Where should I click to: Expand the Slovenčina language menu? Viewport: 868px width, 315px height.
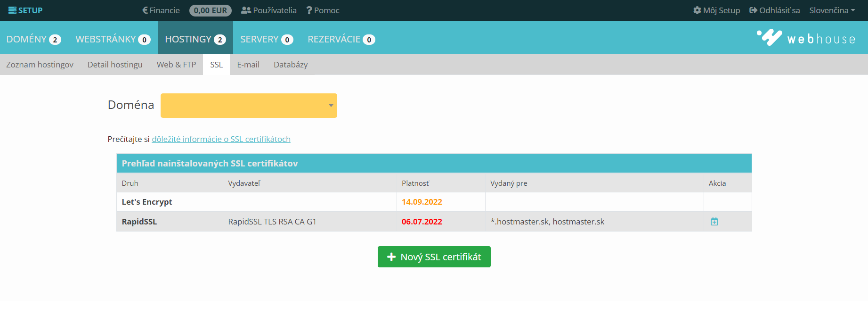pyautogui.click(x=832, y=10)
